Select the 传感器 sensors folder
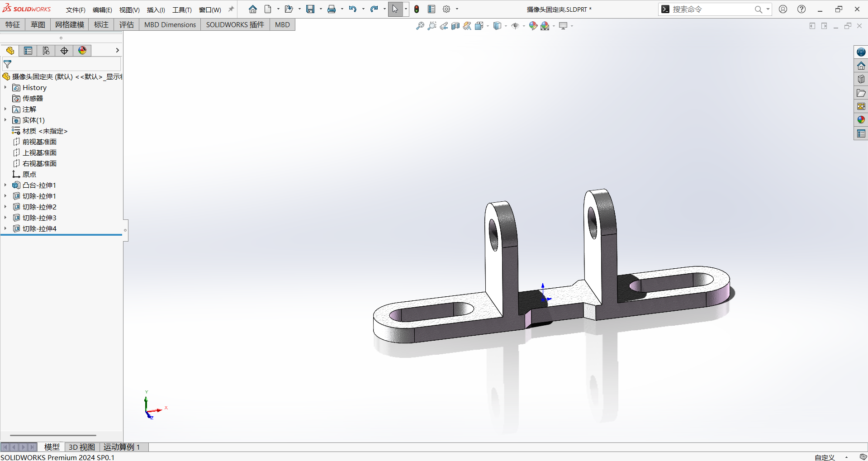The height and width of the screenshot is (461, 868). pos(28,98)
